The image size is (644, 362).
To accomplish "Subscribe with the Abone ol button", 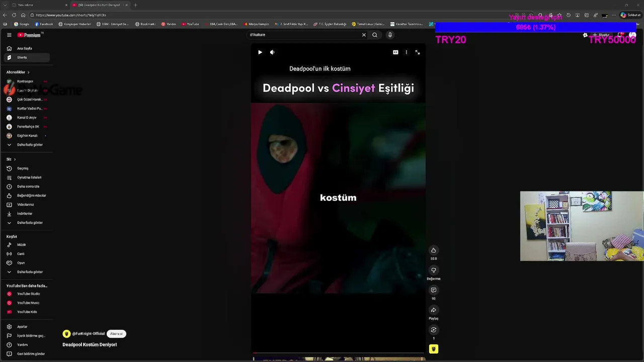I will (116, 334).
